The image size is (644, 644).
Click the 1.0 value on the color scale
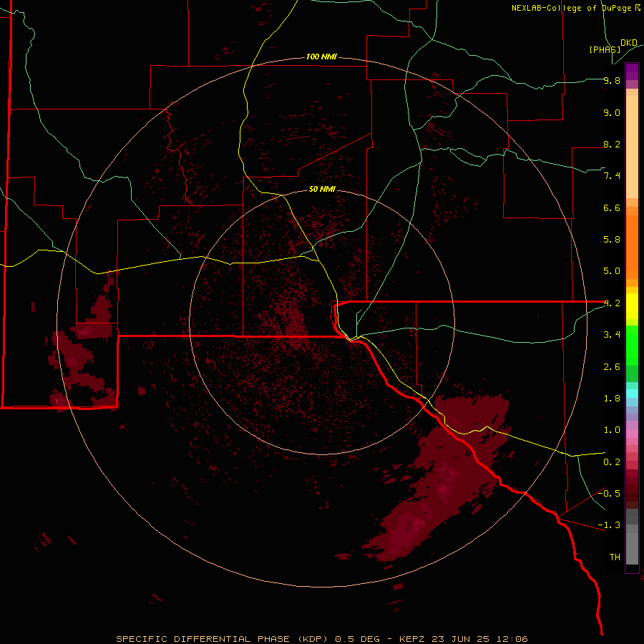612,430
